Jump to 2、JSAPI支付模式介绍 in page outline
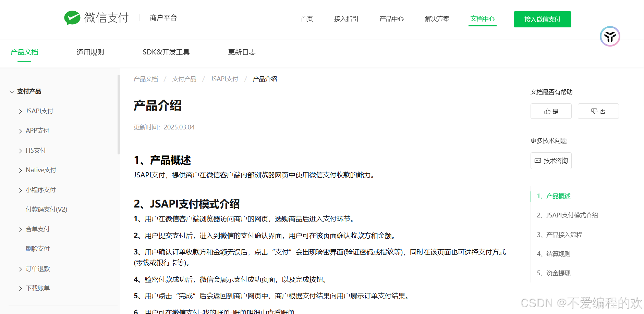 click(x=567, y=215)
